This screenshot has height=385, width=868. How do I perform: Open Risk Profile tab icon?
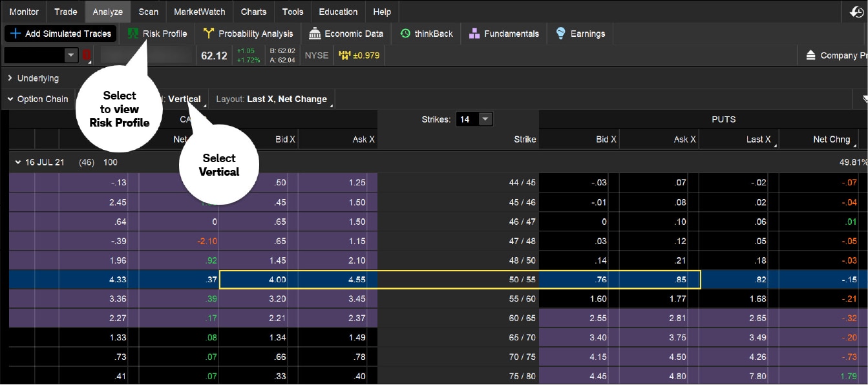(x=133, y=34)
